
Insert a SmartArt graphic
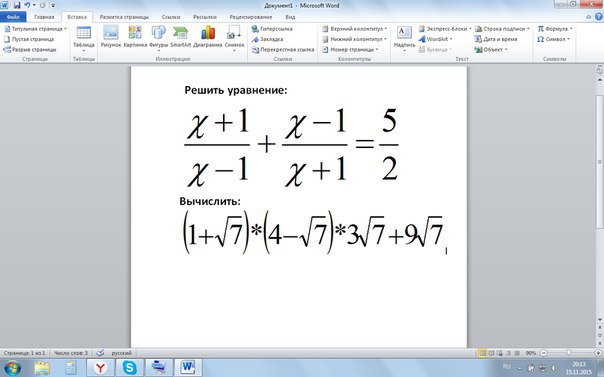pyautogui.click(x=181, y=37)
